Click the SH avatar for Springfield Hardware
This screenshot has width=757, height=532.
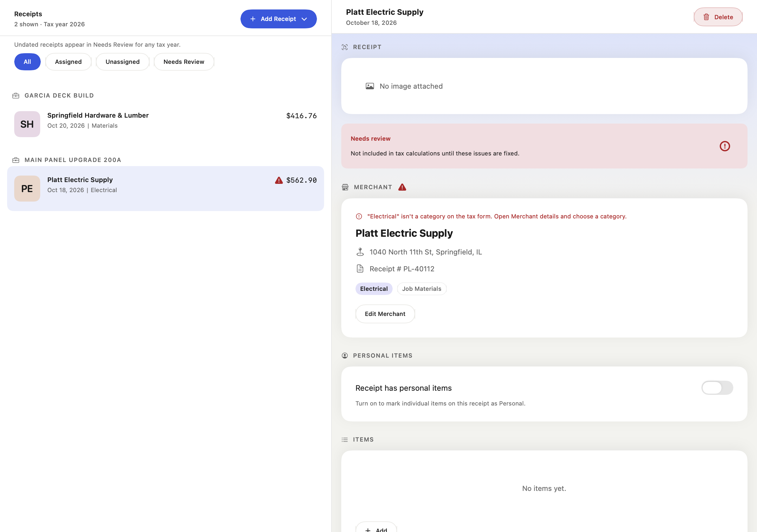point(27,124)
